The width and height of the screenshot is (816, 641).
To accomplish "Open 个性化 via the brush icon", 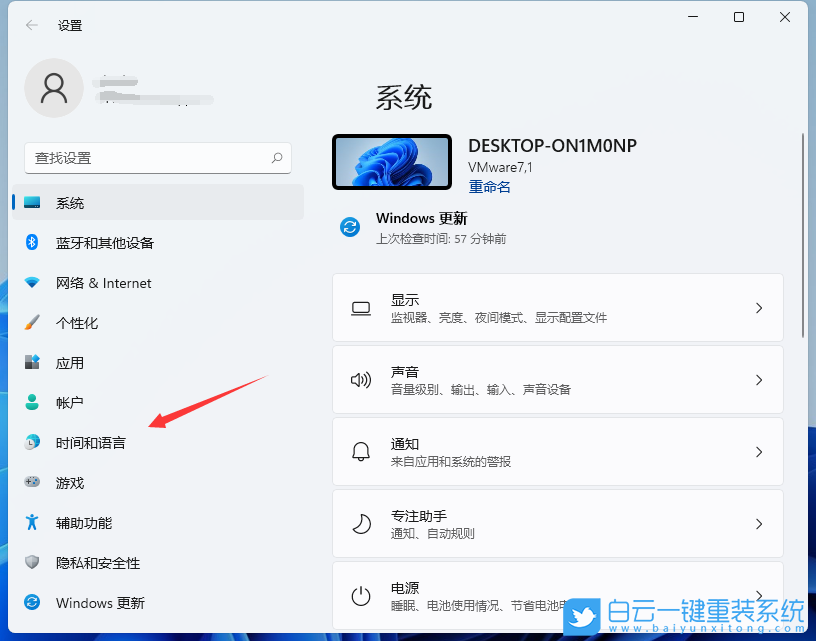I will click(x=30, y=322).
